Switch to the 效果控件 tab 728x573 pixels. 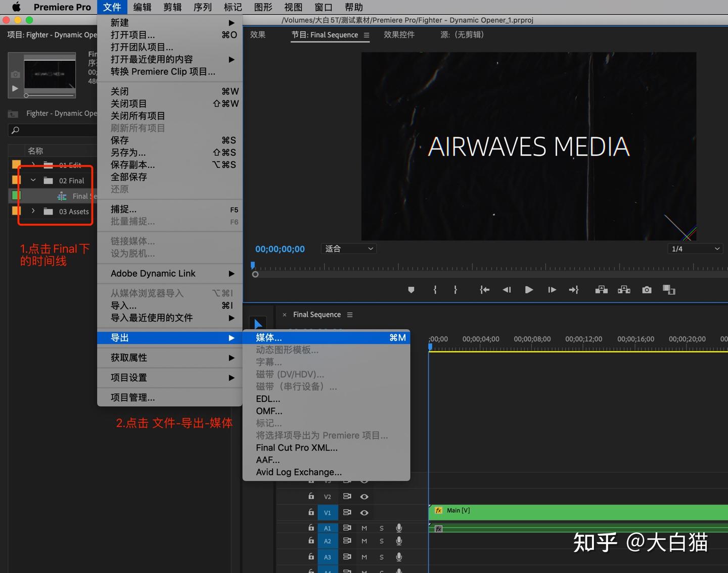[399, 34]
